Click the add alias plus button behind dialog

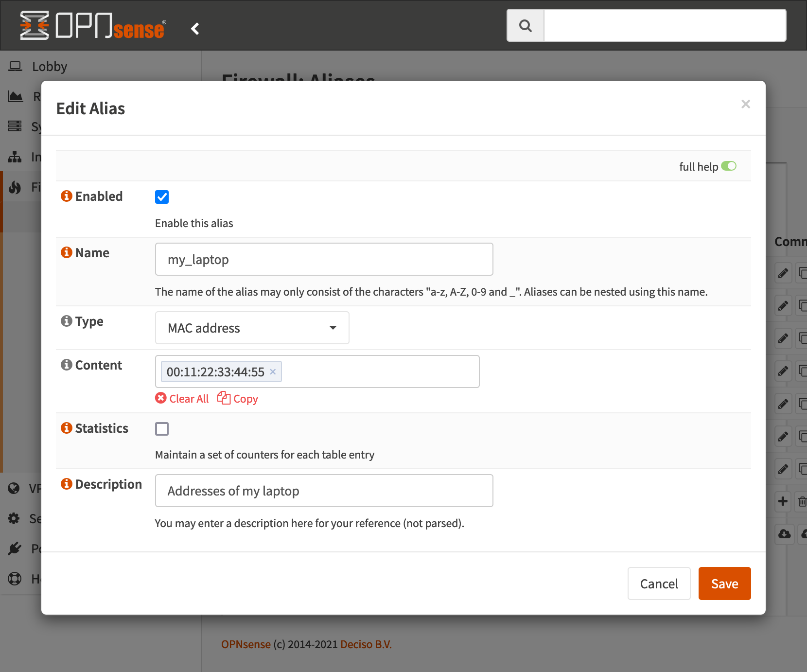point(783,501)
